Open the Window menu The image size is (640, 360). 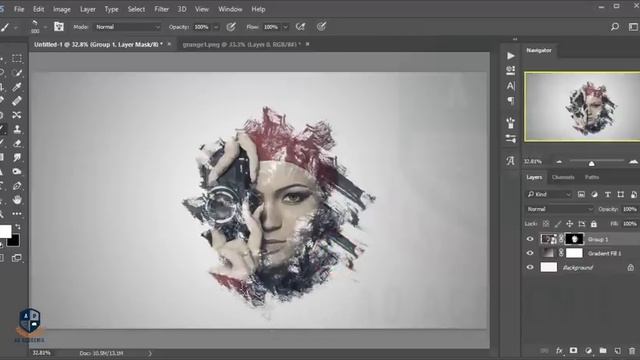pos(230,9)
